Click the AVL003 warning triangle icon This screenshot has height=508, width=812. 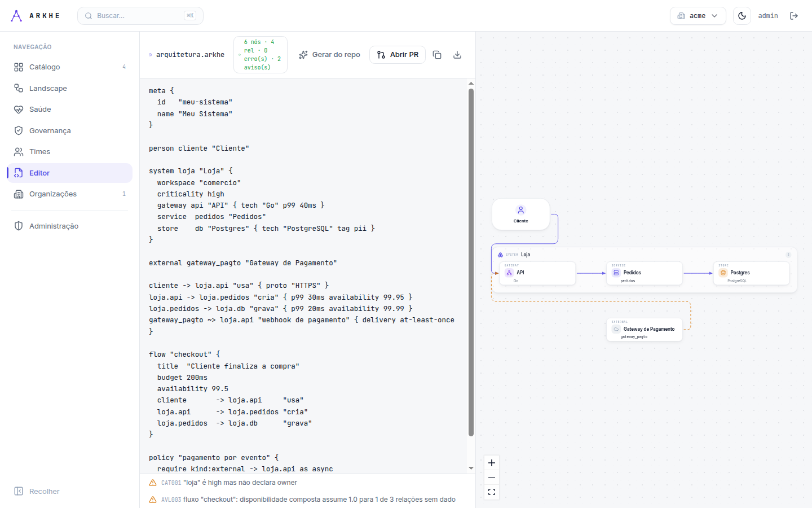click(x=153, y=500)
